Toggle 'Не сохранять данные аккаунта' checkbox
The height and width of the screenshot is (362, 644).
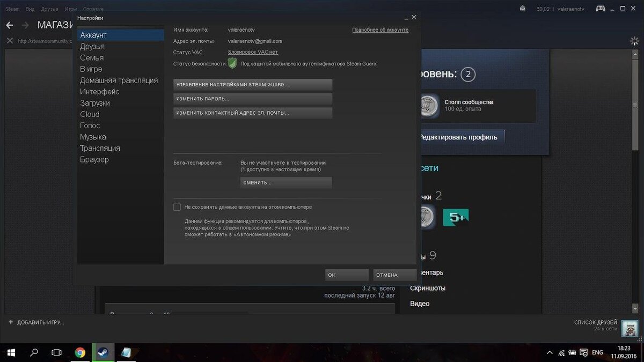click(x=177, y=207)
